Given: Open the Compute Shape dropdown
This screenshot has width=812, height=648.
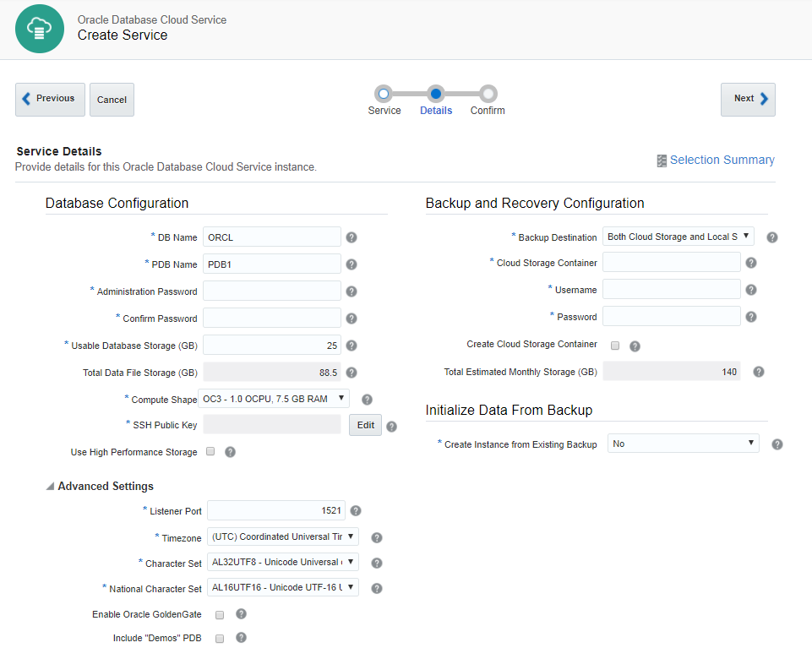Looking at the screenshot, I should tap(273, 398).
